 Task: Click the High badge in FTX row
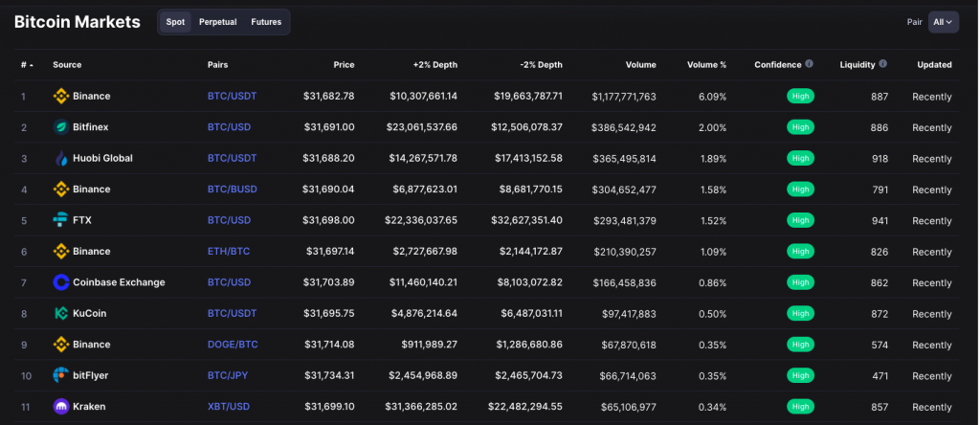coord(800,220)
